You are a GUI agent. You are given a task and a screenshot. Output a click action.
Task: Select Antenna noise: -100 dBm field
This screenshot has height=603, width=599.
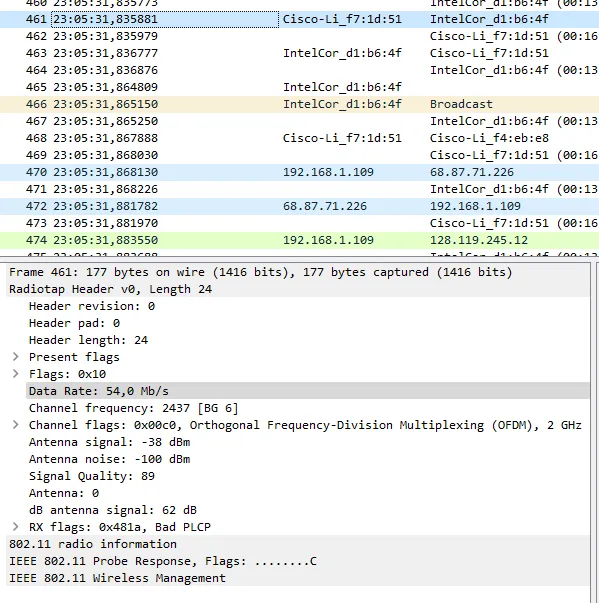308,459
